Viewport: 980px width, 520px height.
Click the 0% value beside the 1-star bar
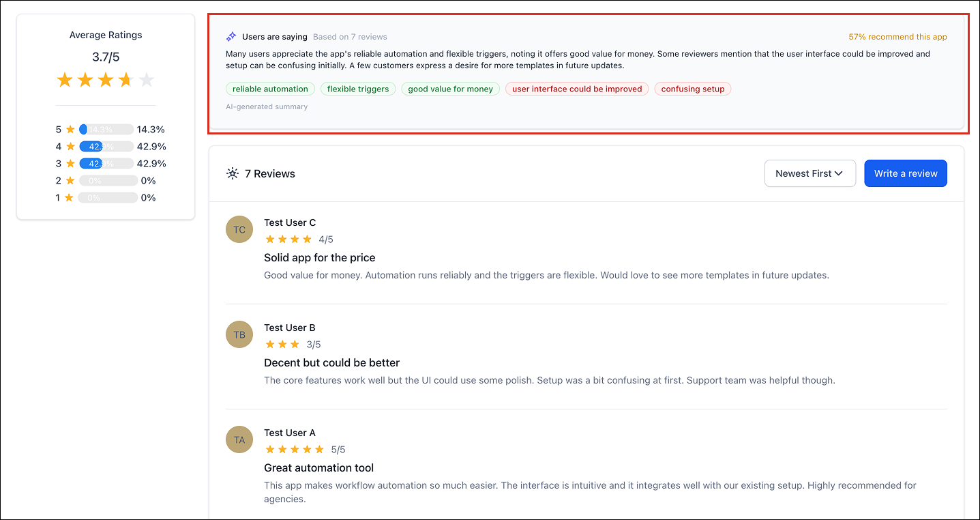point(148,197)
